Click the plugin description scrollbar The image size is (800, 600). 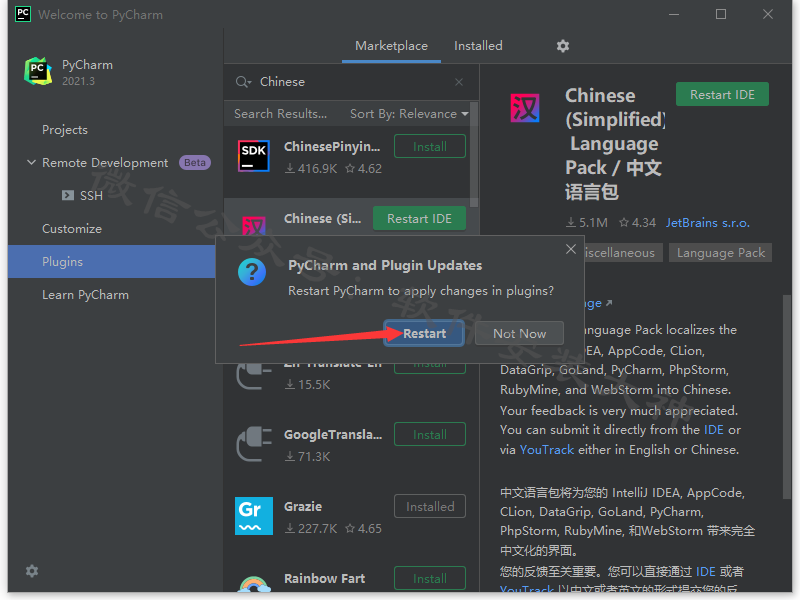pos(787,396)
